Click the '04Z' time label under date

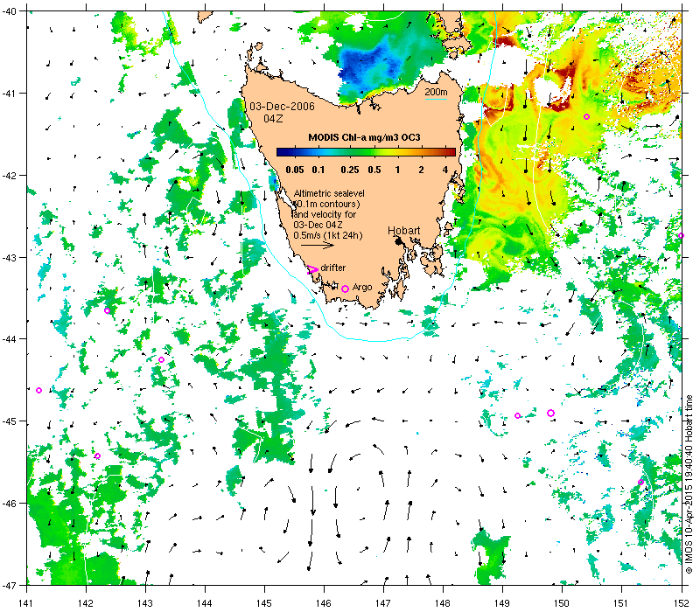click(273, 119)
